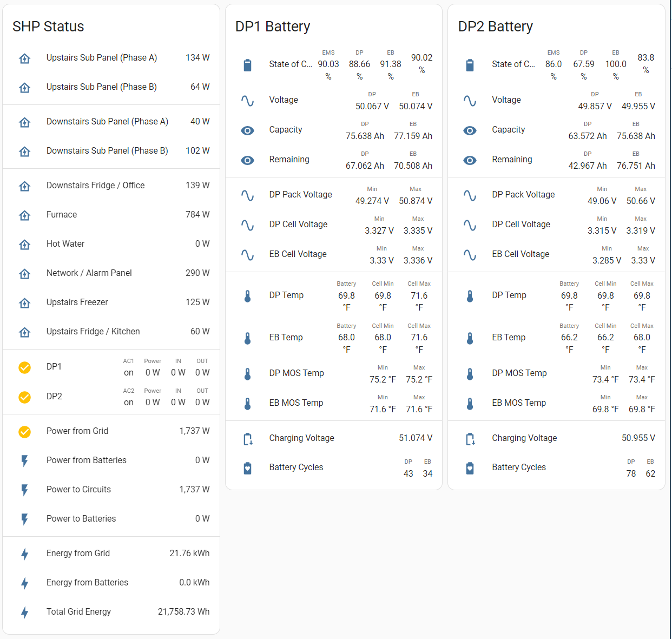Toggle the DP1 status checkmark badge
This screenshot has width=672, height=639.
click(x=24, y=367)
